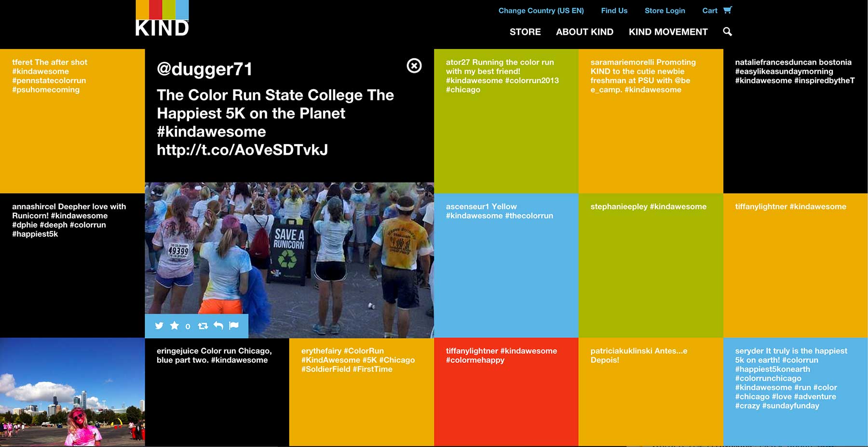This screenshot has width=868, height=447.
Task: Click the Twitter bird icon
Action: coord(159,326)
